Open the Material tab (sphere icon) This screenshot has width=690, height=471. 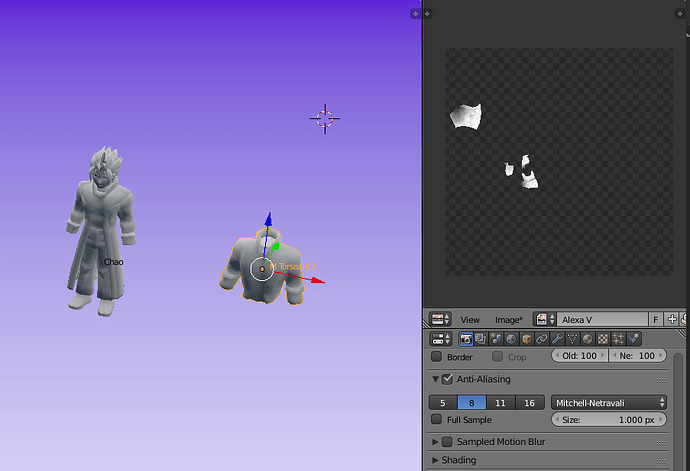point(587,339)
